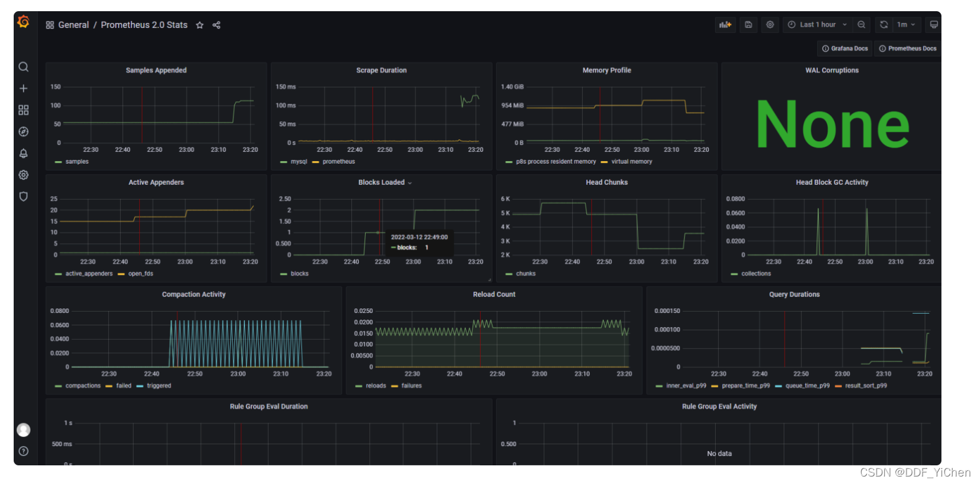Open the Samples Appended panel title menu
980x484 pixels.
[x=156, y=70]
